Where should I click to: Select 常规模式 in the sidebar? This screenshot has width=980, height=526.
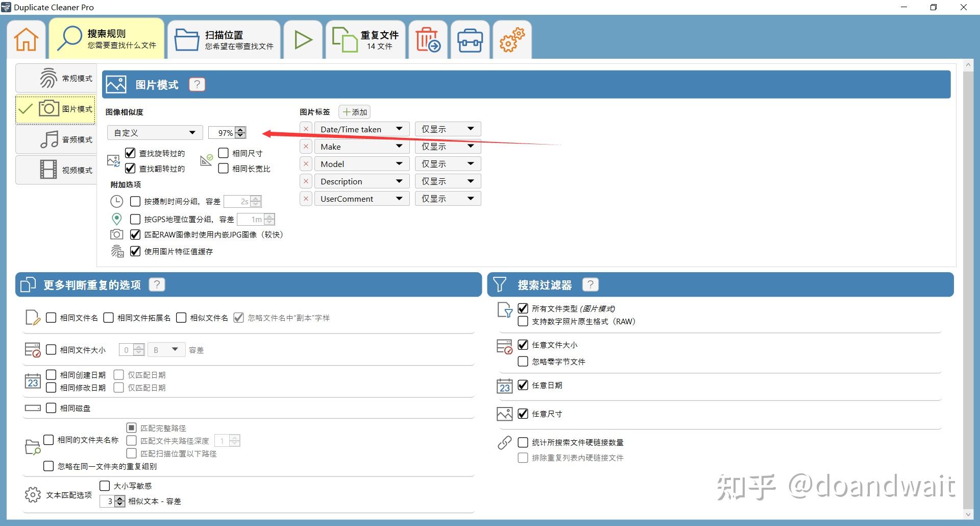tap(56, 78)
